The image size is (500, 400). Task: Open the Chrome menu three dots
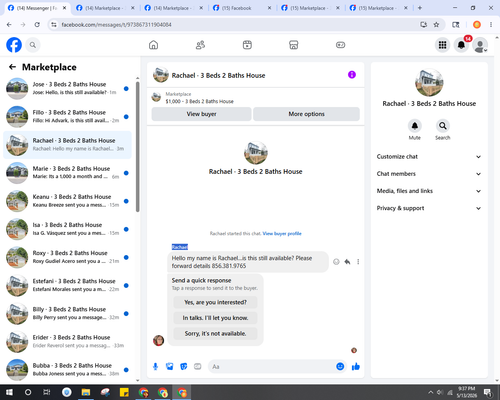pyautogui.click(x=491, y=24)
